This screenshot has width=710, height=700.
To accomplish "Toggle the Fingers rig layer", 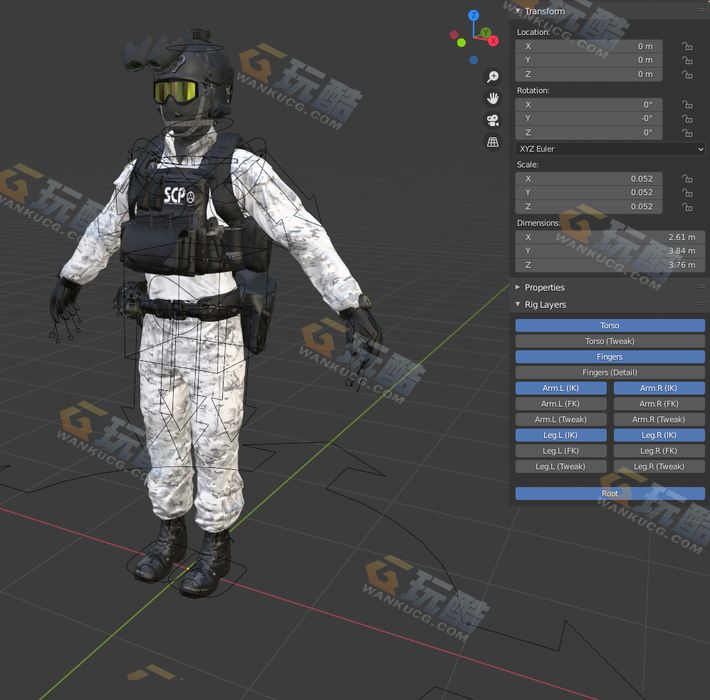I will 610,357.
